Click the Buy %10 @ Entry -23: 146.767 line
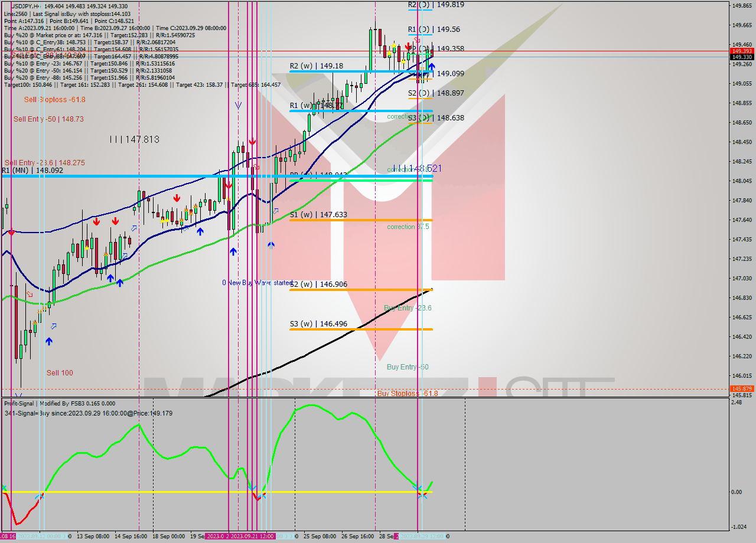The image size is (756, 543). [x=90, y=63]
